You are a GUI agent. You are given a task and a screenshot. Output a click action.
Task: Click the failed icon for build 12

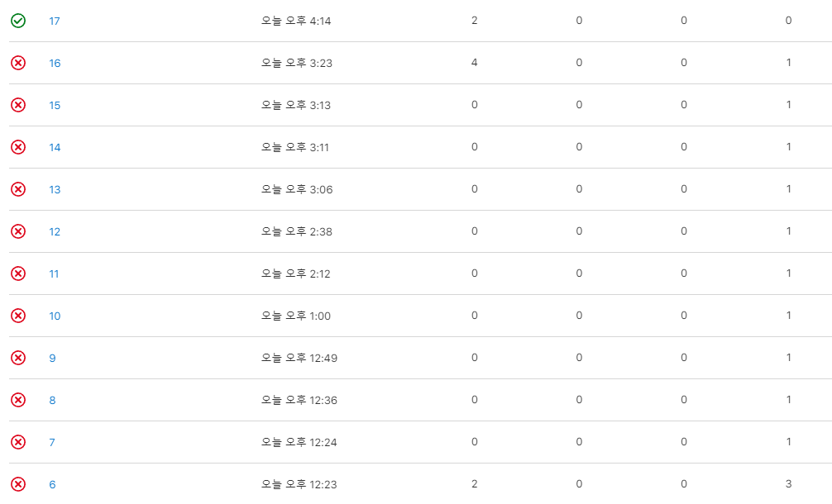(18, 231)
